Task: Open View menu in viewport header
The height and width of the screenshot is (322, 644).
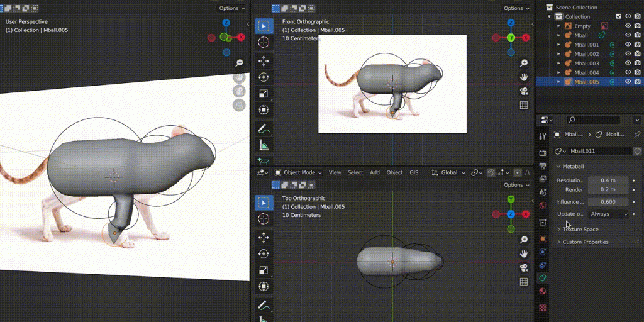Action: pos(335,172)
